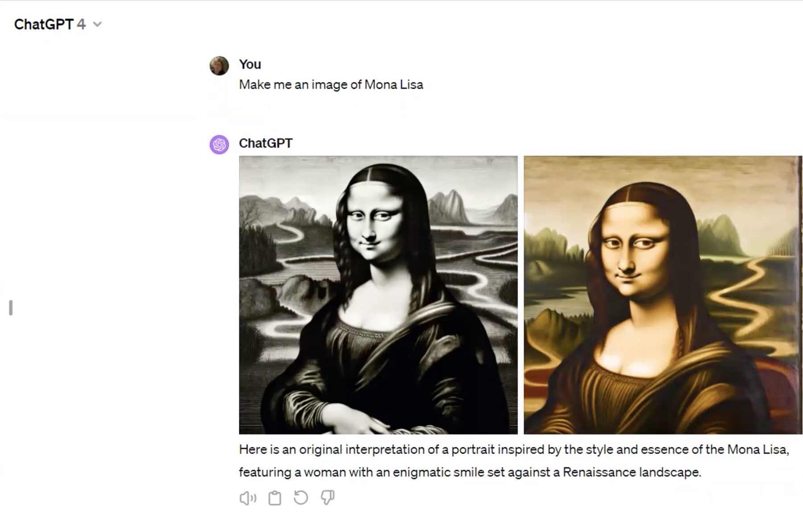
Task: Click the 'ChatGPT' sender name above the images
Action: (266, 143)
